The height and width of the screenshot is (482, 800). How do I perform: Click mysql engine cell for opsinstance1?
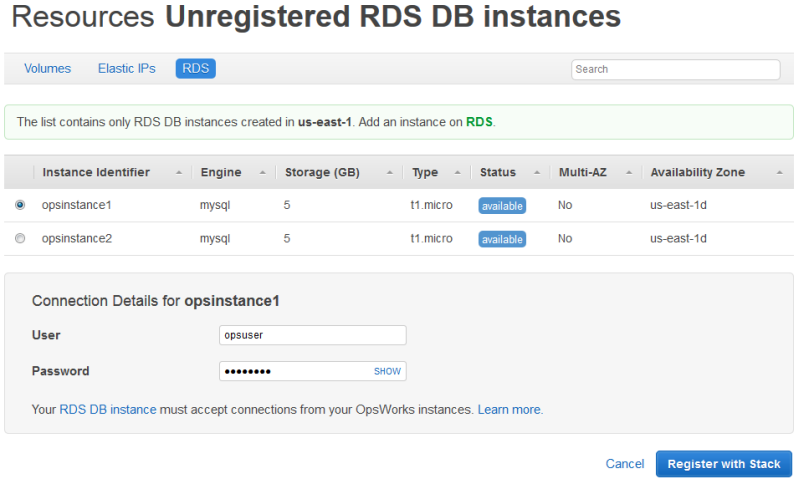(215, 205)
